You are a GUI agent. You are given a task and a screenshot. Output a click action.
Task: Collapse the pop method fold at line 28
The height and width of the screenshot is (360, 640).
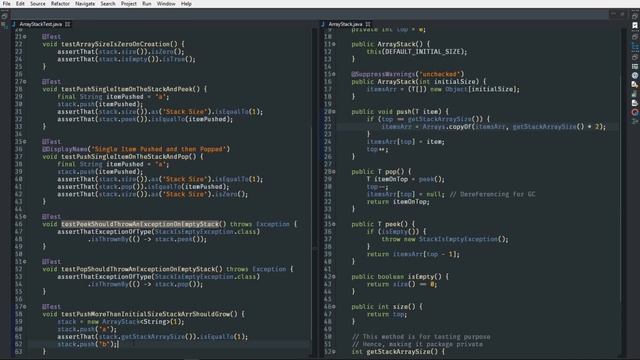click(x=334, y=172)
